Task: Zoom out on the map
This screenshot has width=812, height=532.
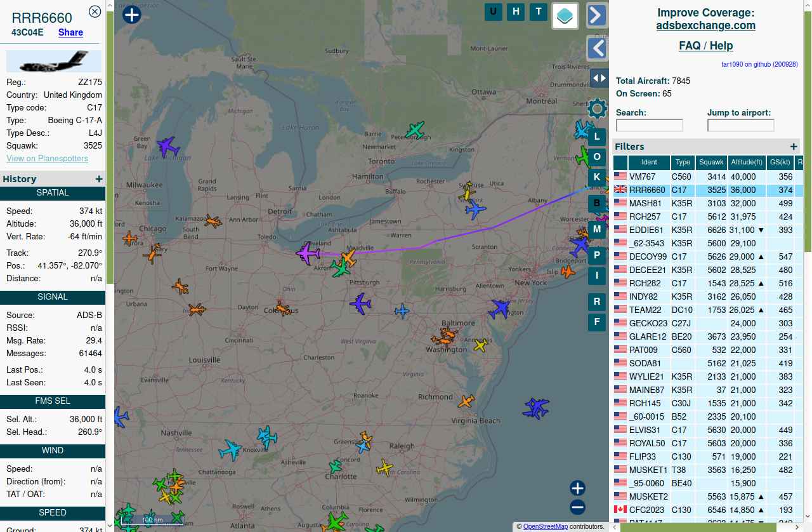Action: tap(577, 507)
